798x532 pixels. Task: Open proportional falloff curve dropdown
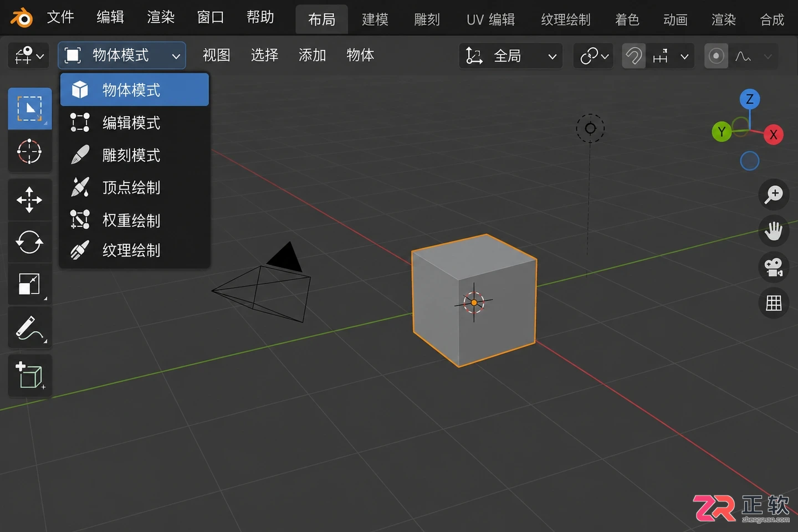click(x=753, y=56)
